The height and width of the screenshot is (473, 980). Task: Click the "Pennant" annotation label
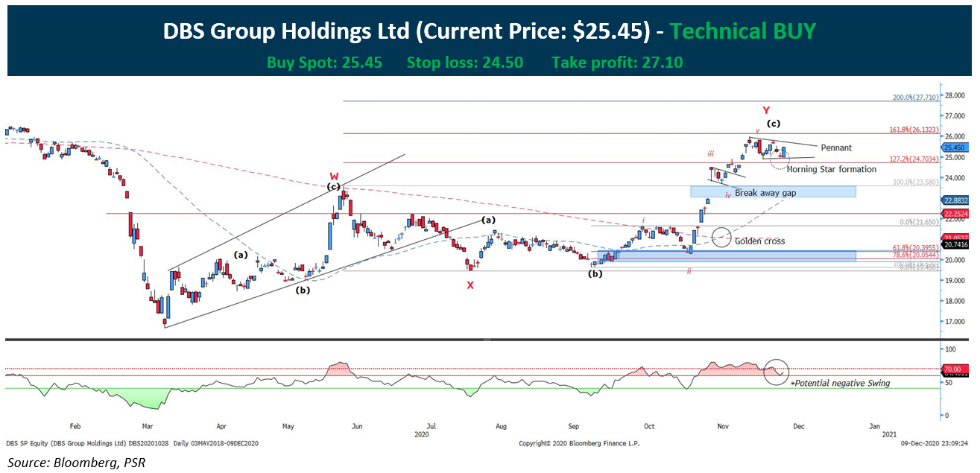(835, 147)
